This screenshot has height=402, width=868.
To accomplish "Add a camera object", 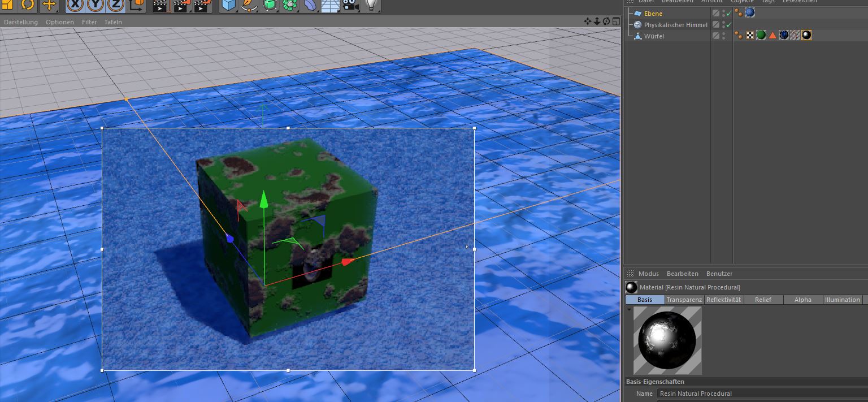I will coord(350,5).
